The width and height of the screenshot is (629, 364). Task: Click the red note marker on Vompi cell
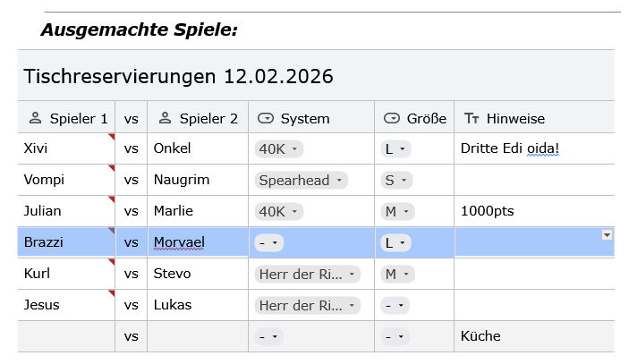pyautogui.click(x=112, y=168)
